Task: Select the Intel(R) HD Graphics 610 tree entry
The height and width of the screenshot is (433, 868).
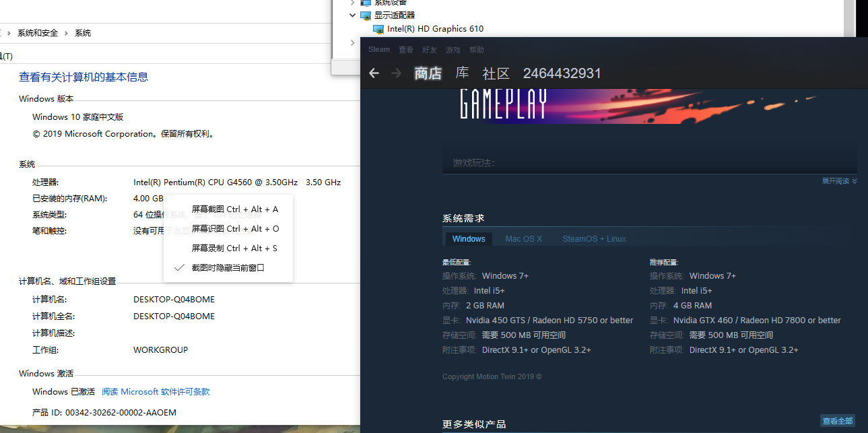Action: click(x=435, y=29)
